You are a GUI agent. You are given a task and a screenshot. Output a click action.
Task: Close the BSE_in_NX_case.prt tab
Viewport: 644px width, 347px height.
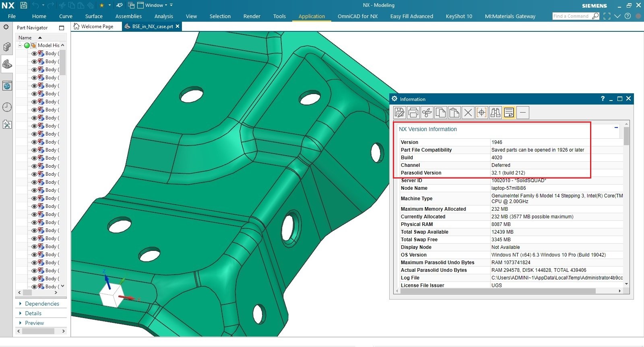click(178, 26)
